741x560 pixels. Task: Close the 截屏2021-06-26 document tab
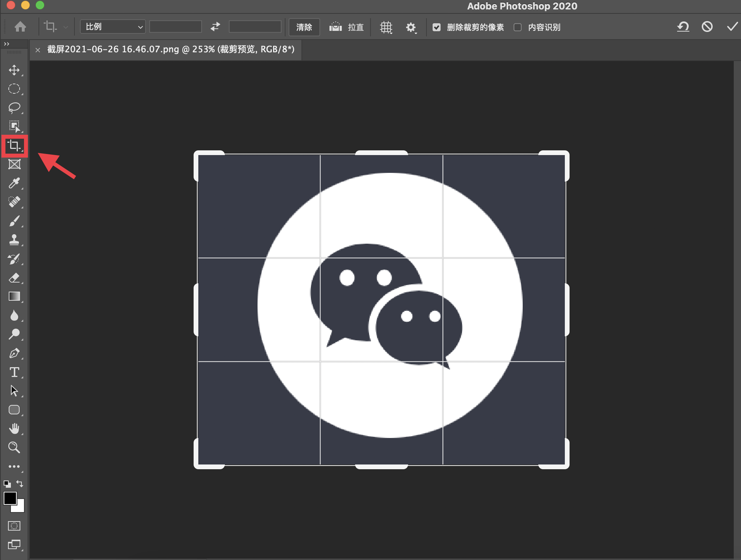tap(38, 50)
